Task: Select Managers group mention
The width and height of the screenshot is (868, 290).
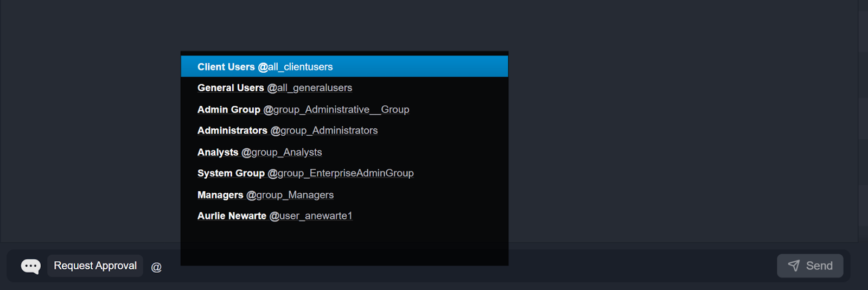Action: [220, 195]
